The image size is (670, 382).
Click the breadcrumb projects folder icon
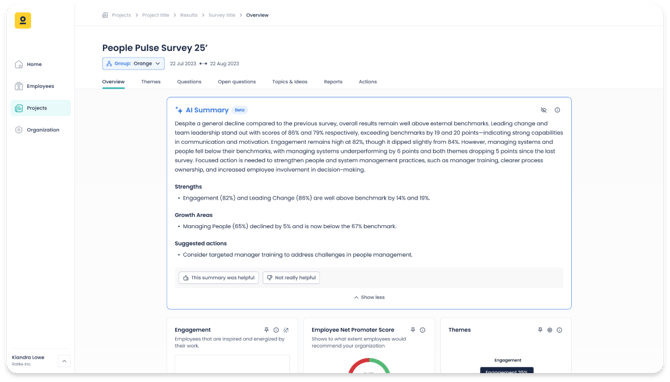tap(105, 15)
